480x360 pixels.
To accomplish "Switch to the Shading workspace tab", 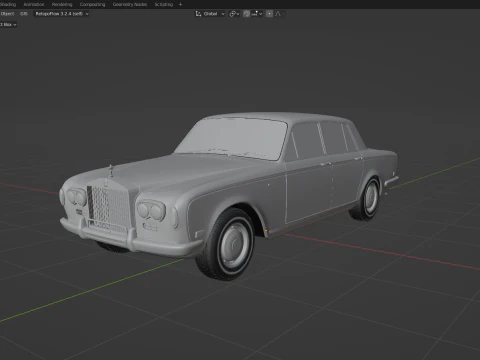I will 8,4.
